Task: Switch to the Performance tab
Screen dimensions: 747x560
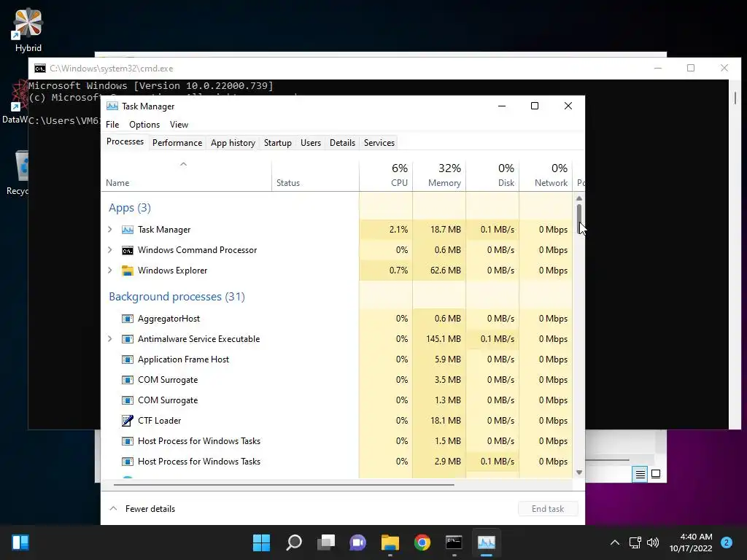Action: point(177,143)
